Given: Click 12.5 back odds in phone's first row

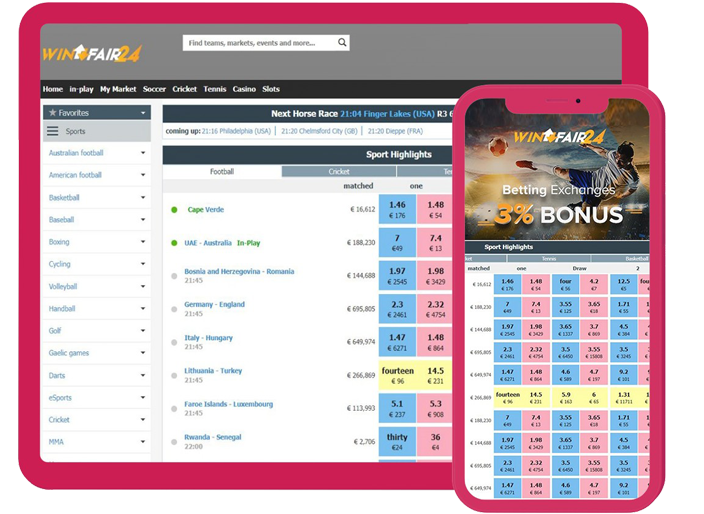Looking at the screenshot, I should click(624, 285).
